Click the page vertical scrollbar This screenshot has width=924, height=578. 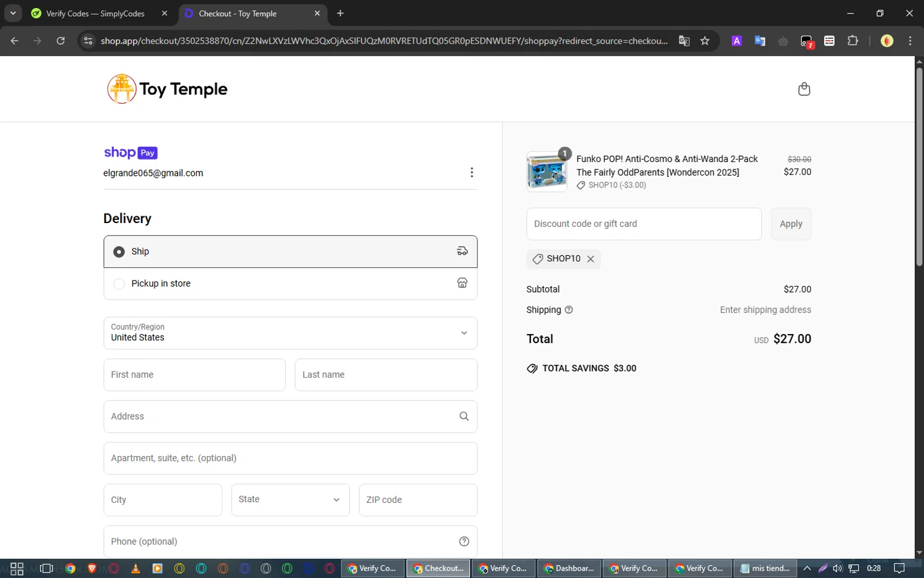[x=919, y=166]
